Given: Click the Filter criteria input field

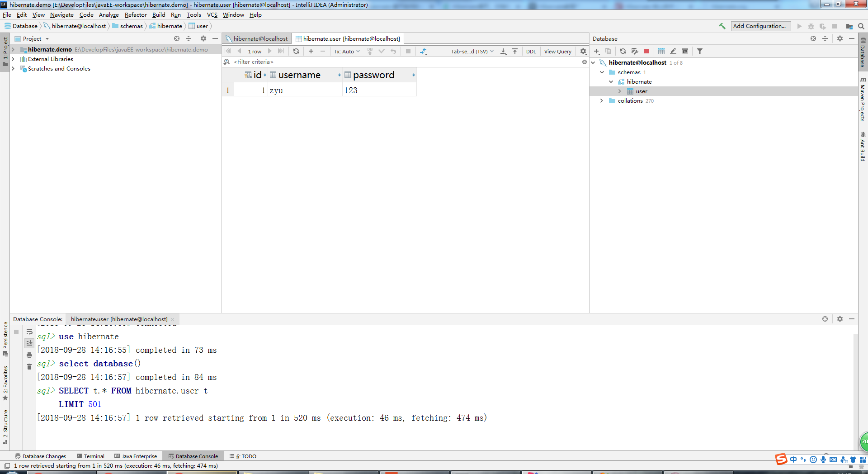Looking at the screenshot, I should pyautogui.click(x=407, y=62).
